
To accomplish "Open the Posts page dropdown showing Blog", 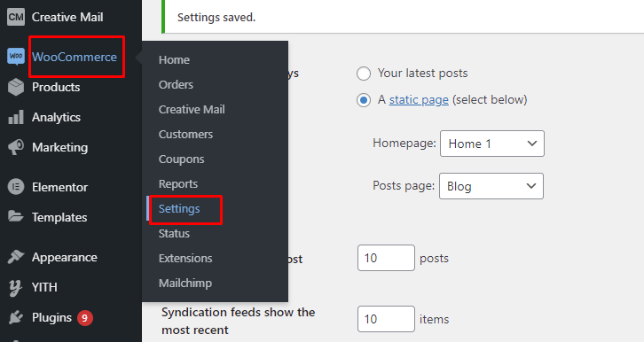I will (x=491, y=186).
